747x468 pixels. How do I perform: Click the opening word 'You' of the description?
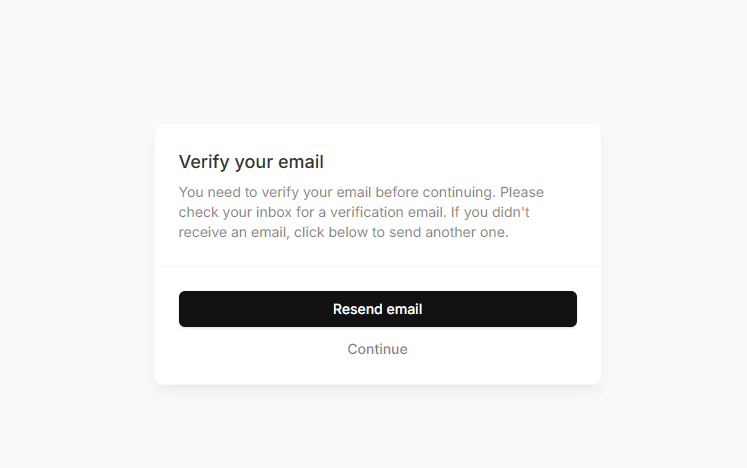point(192,192)
